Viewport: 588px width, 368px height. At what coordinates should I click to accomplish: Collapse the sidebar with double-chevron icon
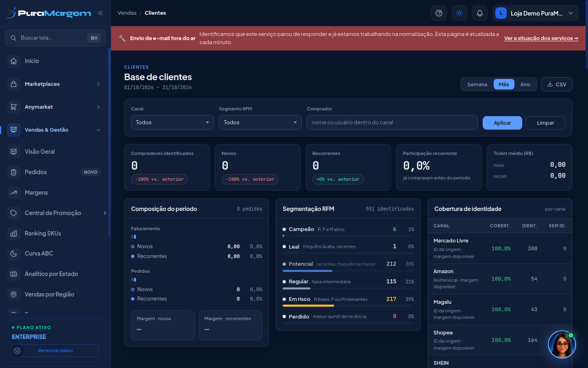(100, 13)
